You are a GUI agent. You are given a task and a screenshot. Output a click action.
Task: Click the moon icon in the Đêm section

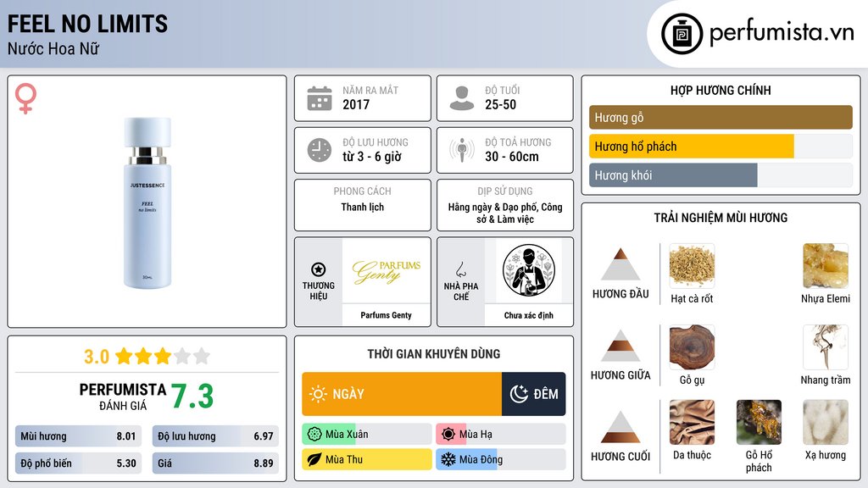(519, 394)
